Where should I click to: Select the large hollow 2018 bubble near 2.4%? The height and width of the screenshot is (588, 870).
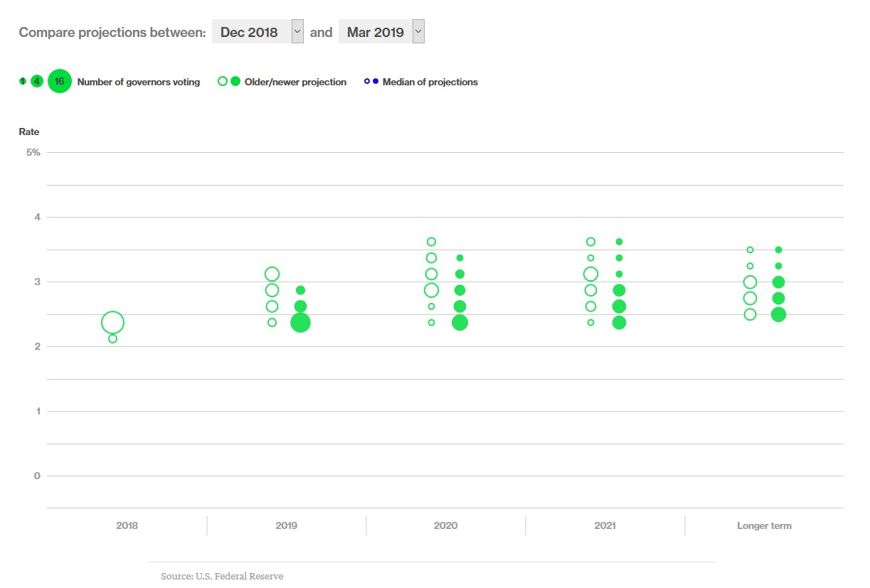[112, 323]
